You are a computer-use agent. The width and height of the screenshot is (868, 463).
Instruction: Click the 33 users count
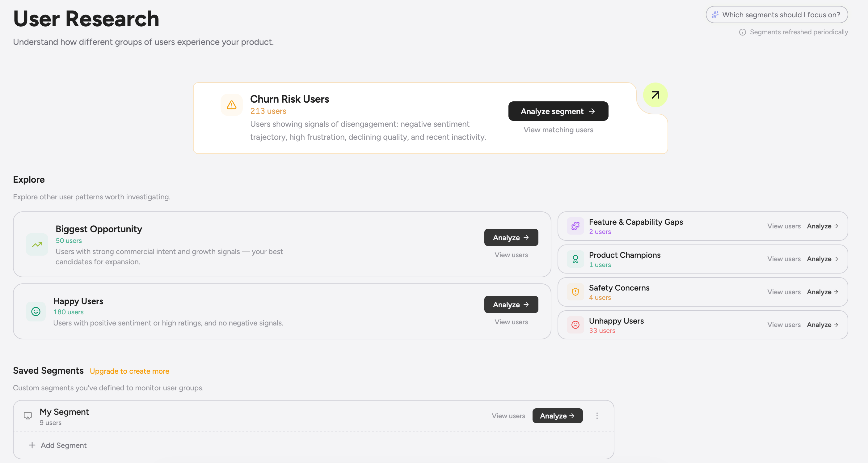pyautogui.click(x=602, y=330)
